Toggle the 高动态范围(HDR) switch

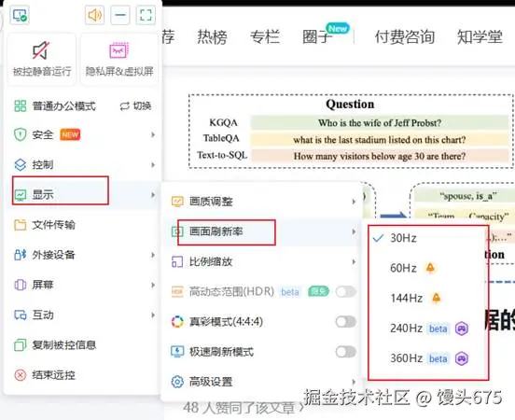tap(345, 291)
